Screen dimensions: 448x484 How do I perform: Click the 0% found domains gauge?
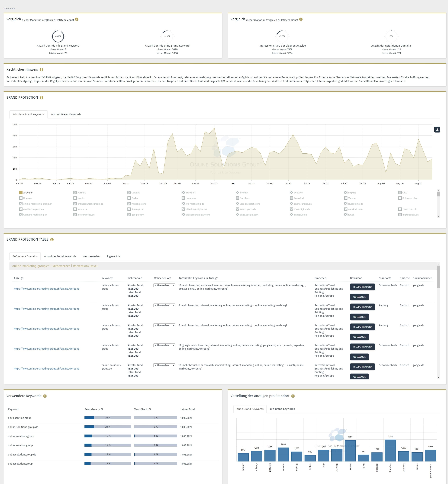click(x=391, y=36)
